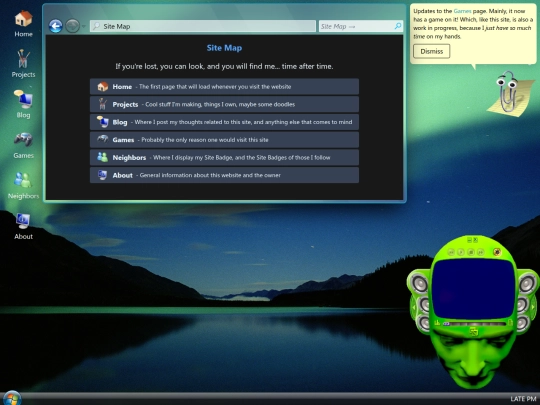Close the green media player
This screenshot has height=405, width=540.
click(476, 240)
